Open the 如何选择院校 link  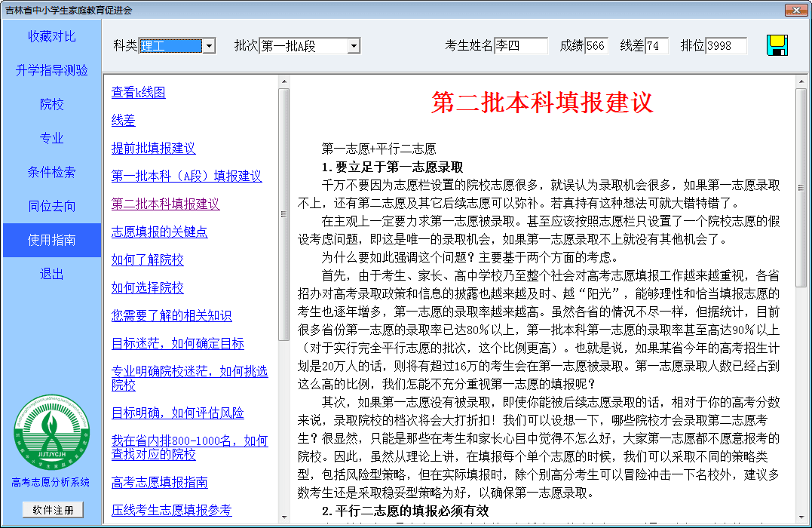(147, 287)
